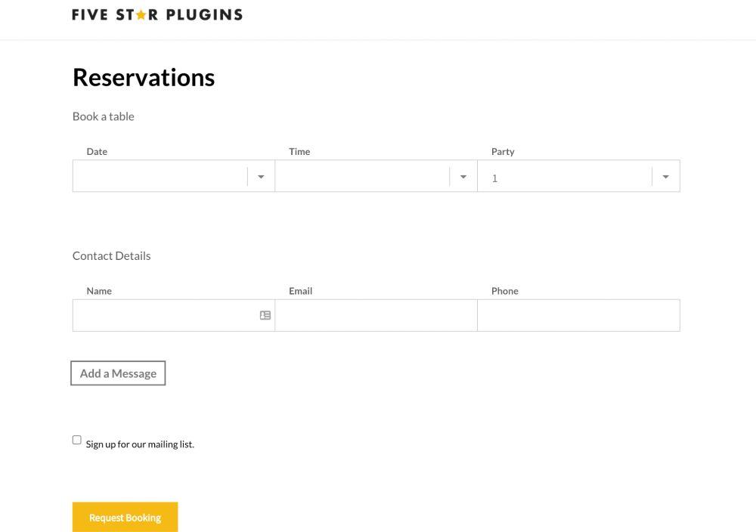Click the Email field label
The width and height of the screenshot is (756, 532).
tap(300, 291)
